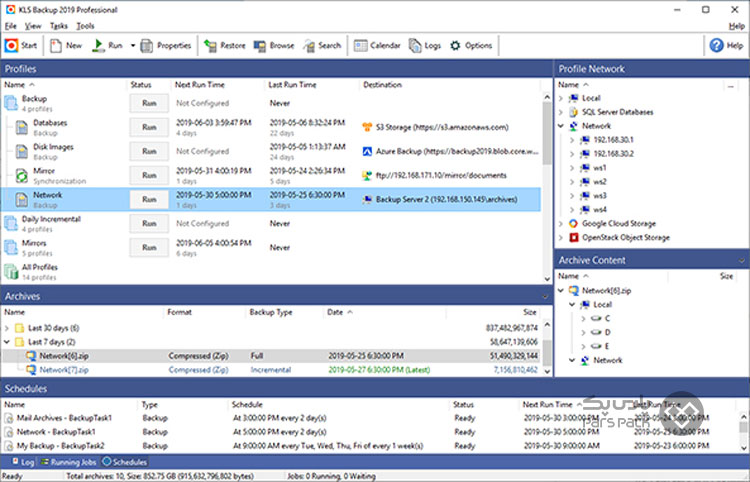Select the Disk Images profile icon
This screenshot has height=482, width=750.
click(x=22, y=152)
